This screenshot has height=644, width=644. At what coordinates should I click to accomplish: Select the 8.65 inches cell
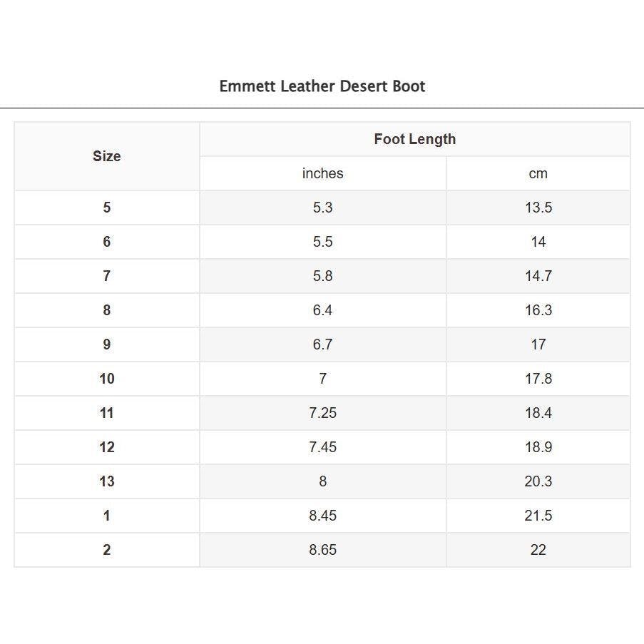click(x=323, y=550)
